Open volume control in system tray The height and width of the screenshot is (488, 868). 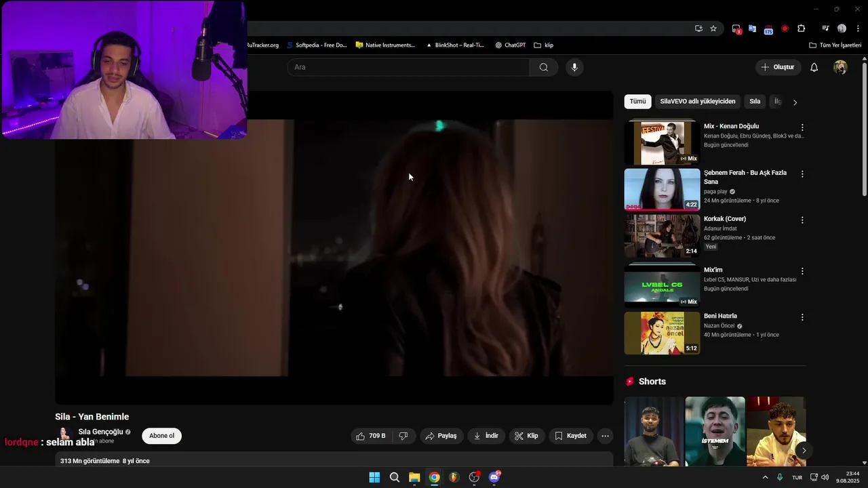click(825, 477)
